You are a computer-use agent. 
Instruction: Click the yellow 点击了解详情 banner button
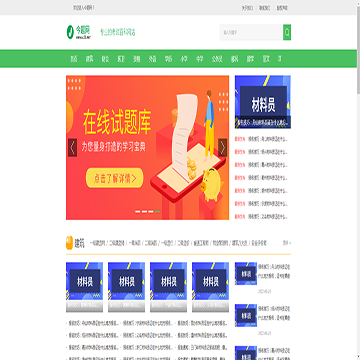tap(115, 178)
